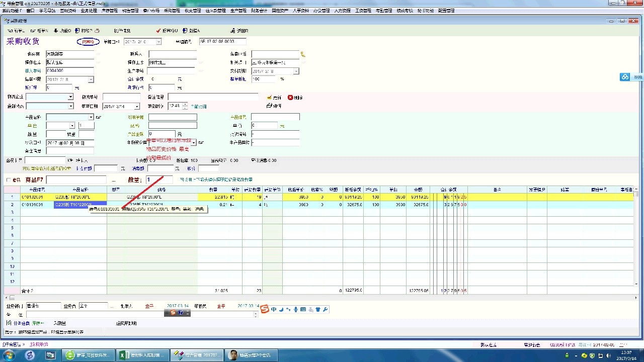
Task: Click the 当前时间 link
Action: tap(198, 107)
